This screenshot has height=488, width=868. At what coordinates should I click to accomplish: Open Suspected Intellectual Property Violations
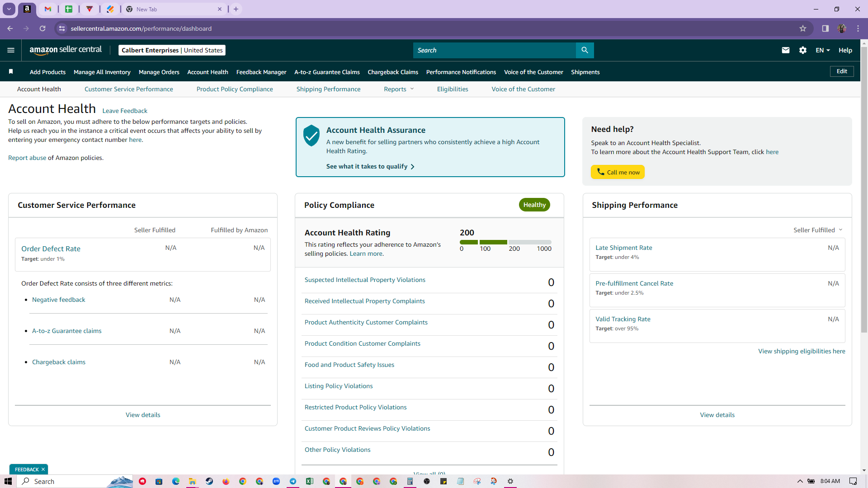click(365, 280)
